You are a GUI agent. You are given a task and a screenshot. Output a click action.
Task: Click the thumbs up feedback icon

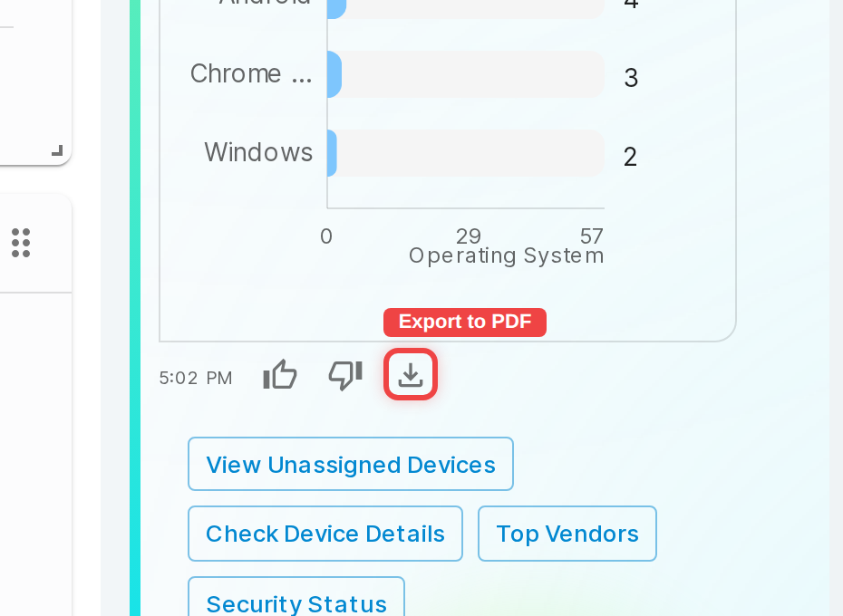pyautogui.click(x=280, y=374)
